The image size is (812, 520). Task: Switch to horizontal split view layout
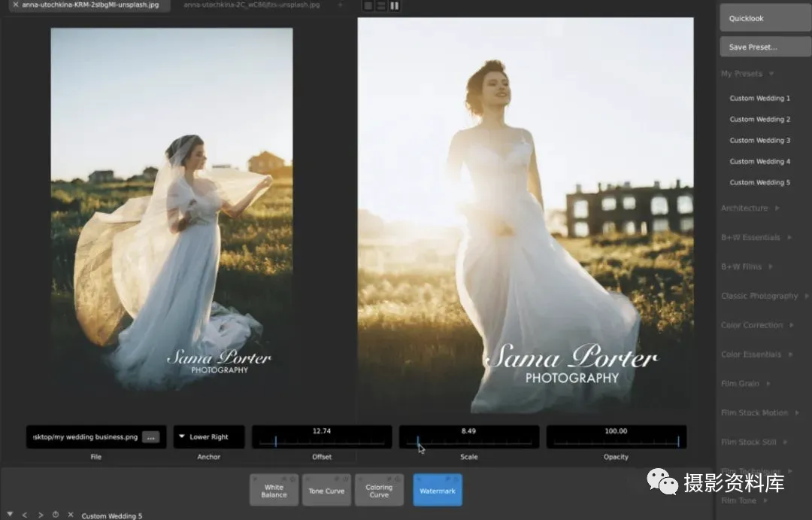[381, 6]
